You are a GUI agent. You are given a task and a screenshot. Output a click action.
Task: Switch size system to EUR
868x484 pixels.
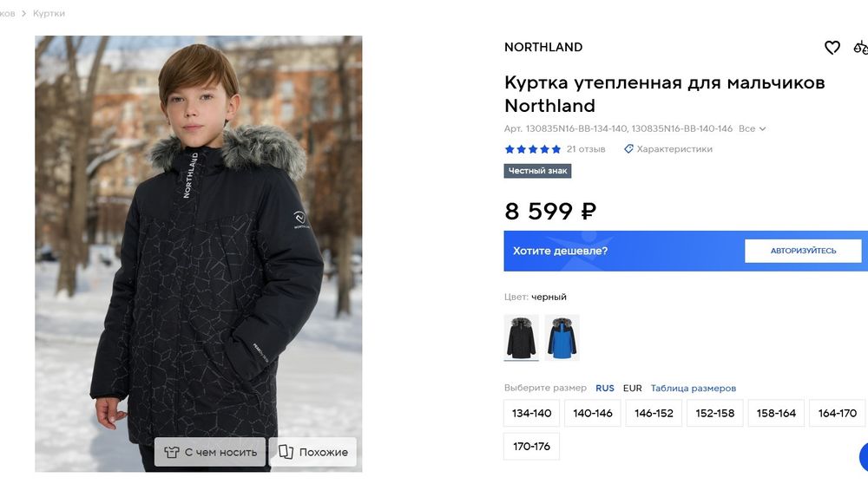[x=632, y=389]
